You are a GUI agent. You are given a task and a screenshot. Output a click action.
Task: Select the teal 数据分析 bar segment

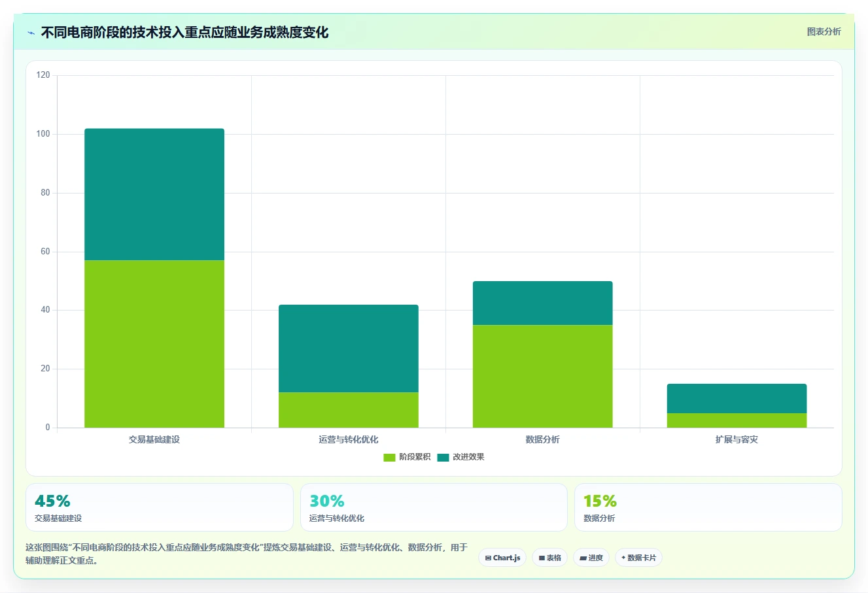pyautogui.click(x=543, y=303)
